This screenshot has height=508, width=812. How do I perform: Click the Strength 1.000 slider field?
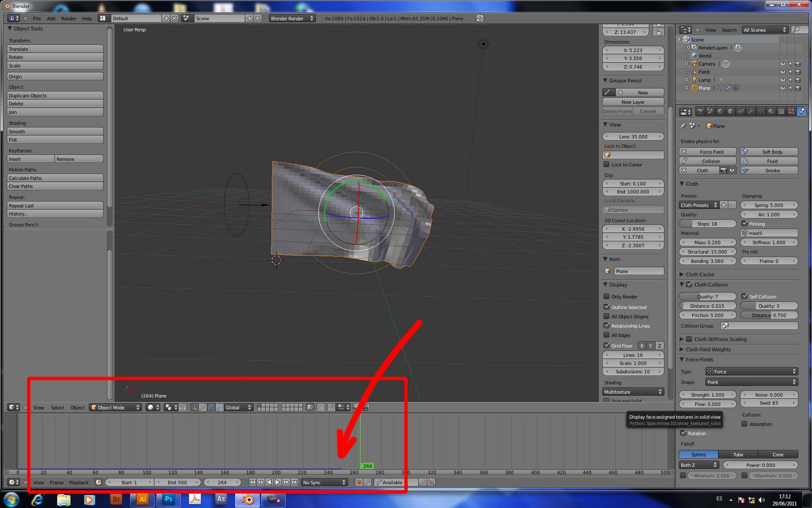pos(707,395)
